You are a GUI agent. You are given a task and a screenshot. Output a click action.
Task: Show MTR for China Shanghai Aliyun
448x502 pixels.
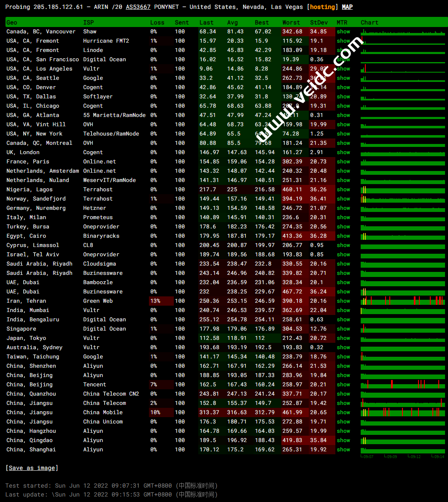(x=343, y=450)
